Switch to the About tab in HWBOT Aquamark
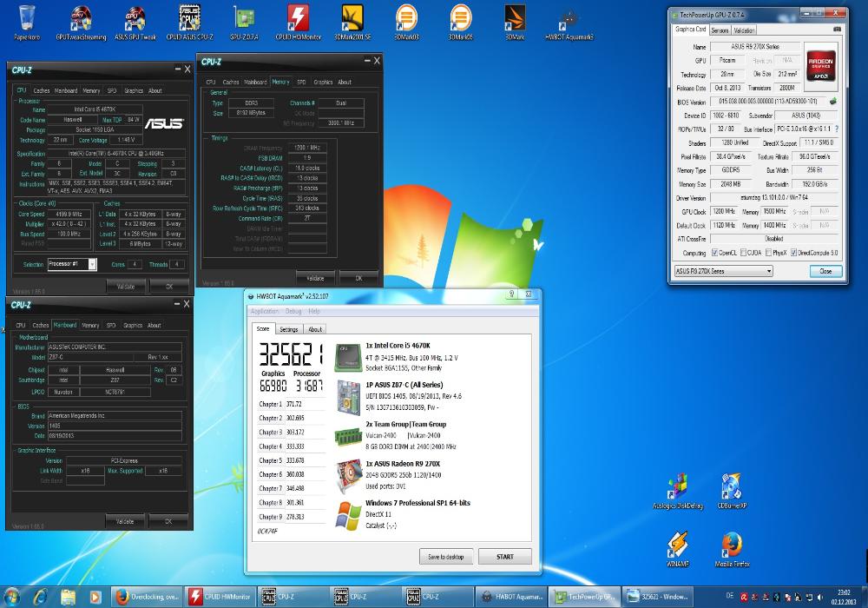Screen dimensions: 868x608 315,329
